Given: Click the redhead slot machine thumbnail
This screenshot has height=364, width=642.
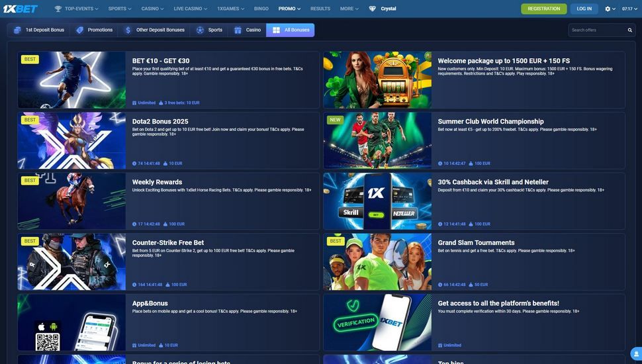Looking at the screenshot, I should click(377, 80).
